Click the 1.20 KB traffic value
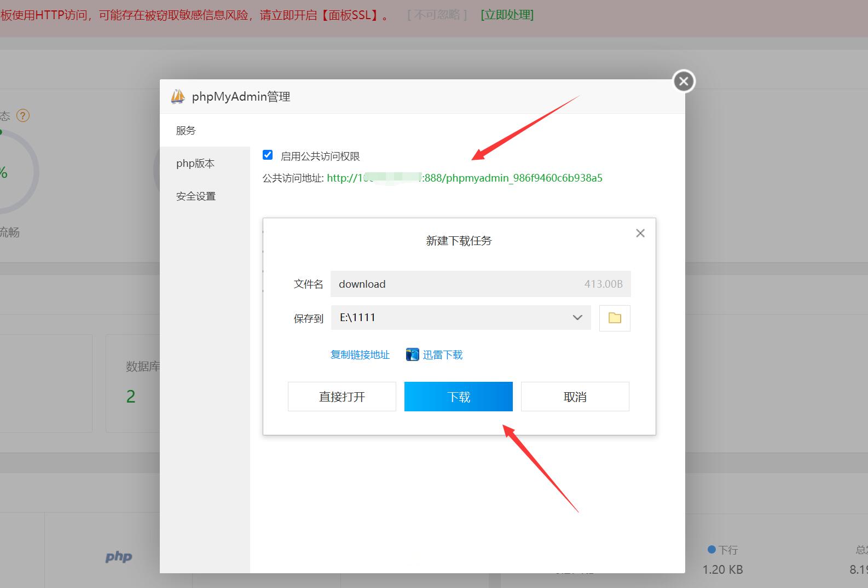 (722, 570)
